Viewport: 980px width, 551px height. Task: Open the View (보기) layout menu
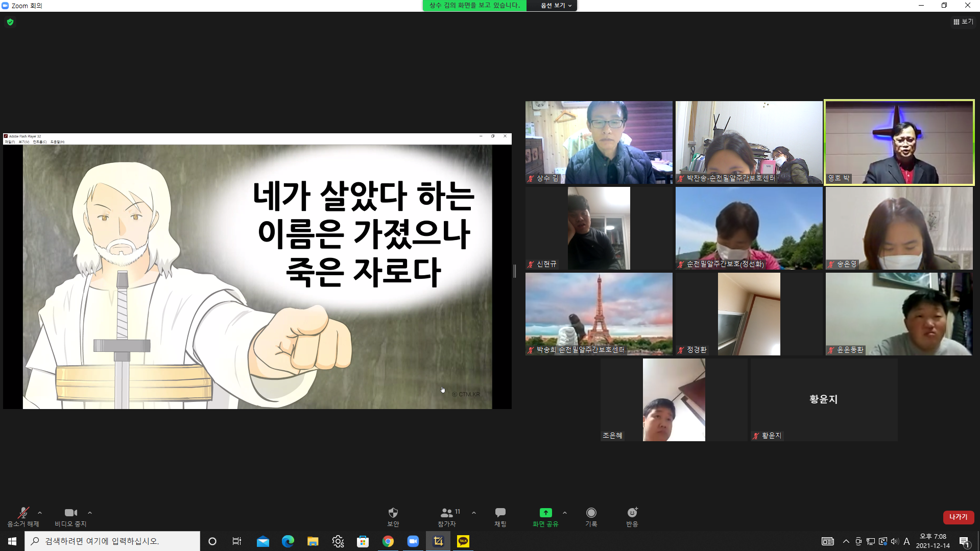[x=963, y=21]
